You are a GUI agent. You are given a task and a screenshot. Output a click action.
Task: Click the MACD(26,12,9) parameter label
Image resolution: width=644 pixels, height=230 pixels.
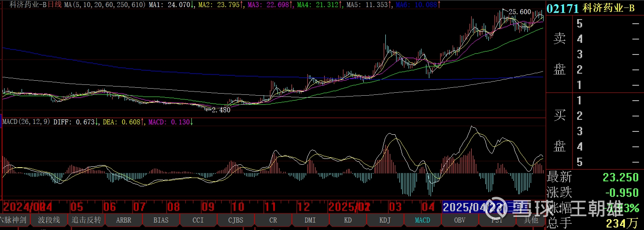tap(26, 122)
